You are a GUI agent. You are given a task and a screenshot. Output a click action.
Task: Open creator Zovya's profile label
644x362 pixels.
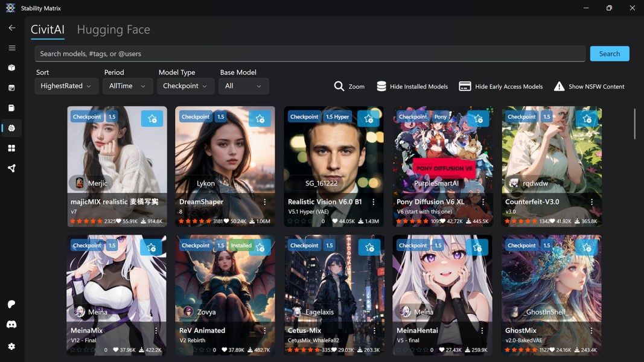point(200,312)
